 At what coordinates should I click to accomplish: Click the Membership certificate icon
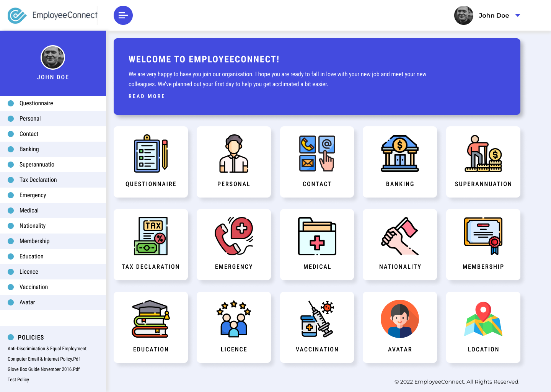[x=483, y=236]
